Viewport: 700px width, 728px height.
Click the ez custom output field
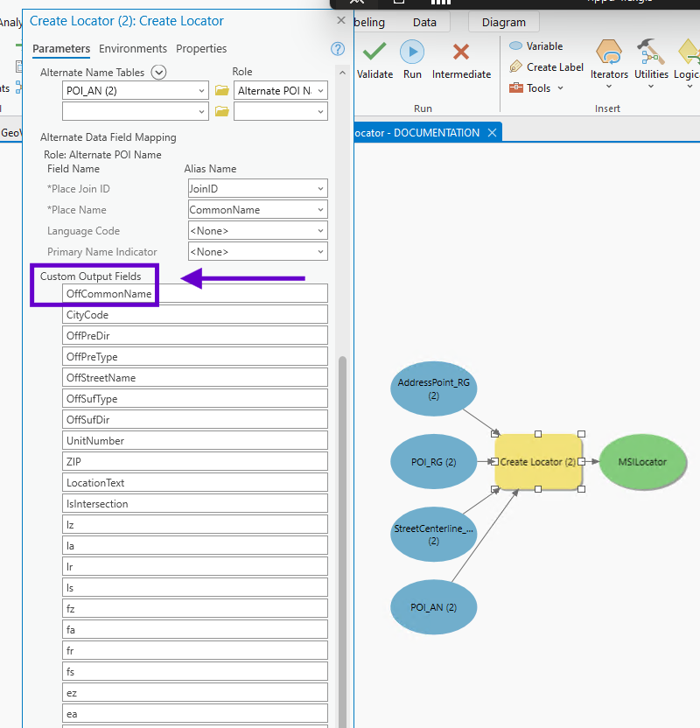[x=195, y=692]
